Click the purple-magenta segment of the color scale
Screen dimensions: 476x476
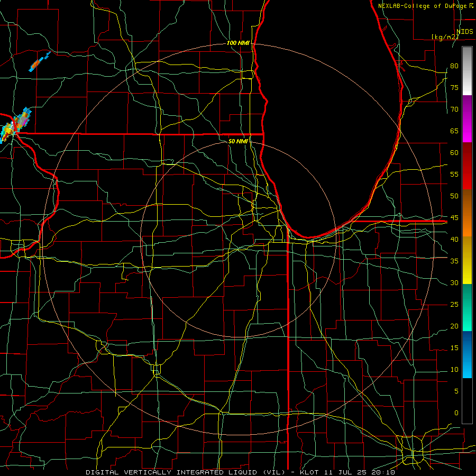pos(467,119)
